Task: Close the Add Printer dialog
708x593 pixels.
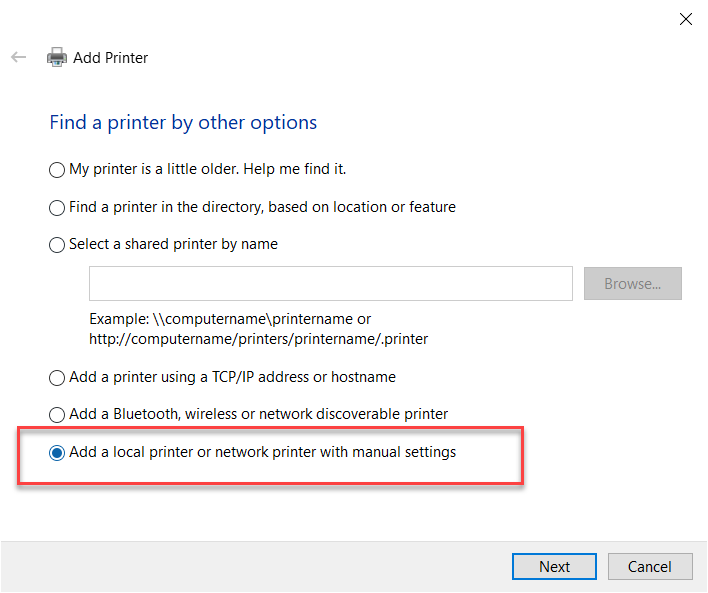Action: (685, 19)
